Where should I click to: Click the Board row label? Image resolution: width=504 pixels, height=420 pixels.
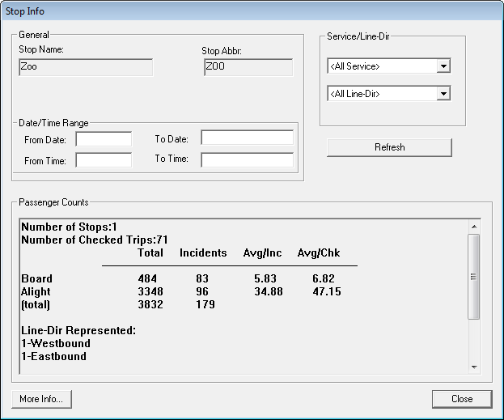click(x=36, y=278)
